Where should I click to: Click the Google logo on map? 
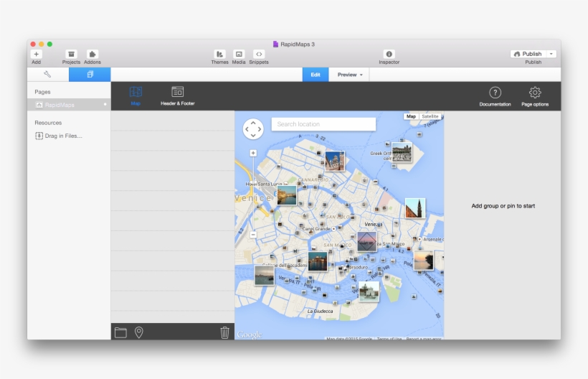point(250,334)
